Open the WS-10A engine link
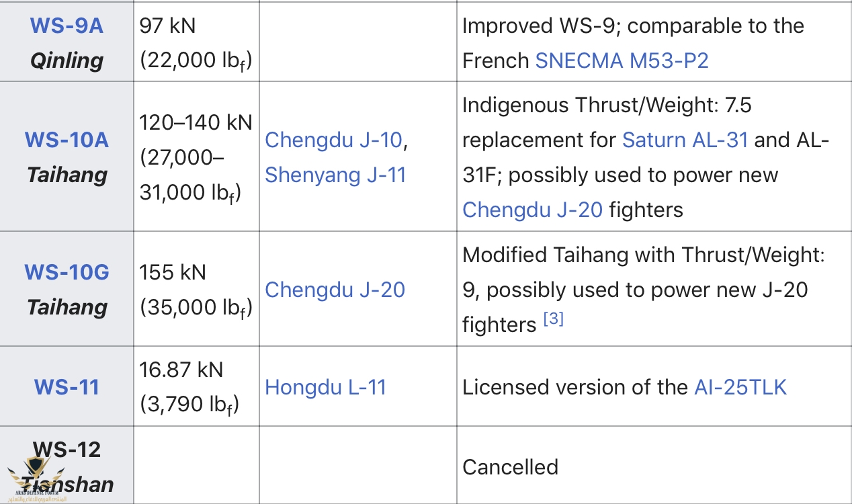This screenshot has width=852, height=504. 67,140
